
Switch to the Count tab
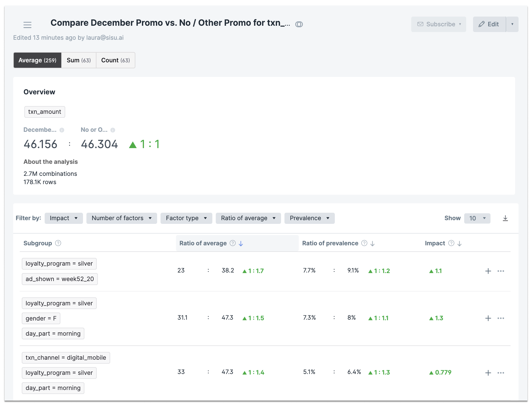pos(116,60)
